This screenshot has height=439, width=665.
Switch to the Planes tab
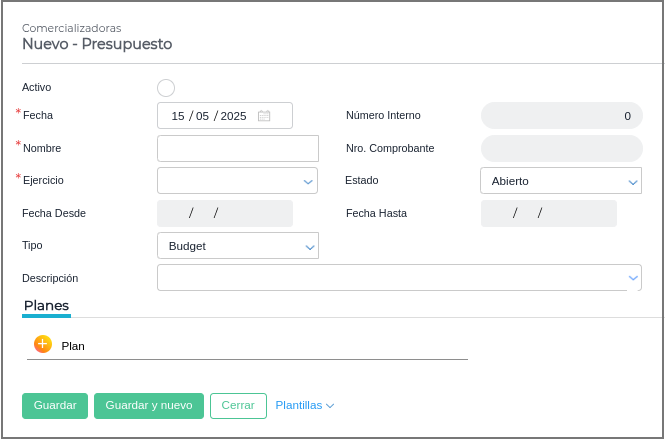click(x=46, y=306)
